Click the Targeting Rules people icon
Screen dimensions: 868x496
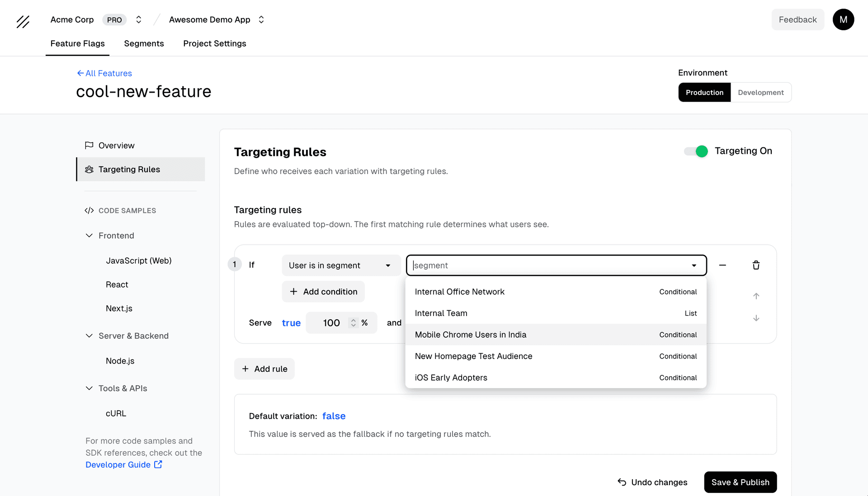click(89, 169)
